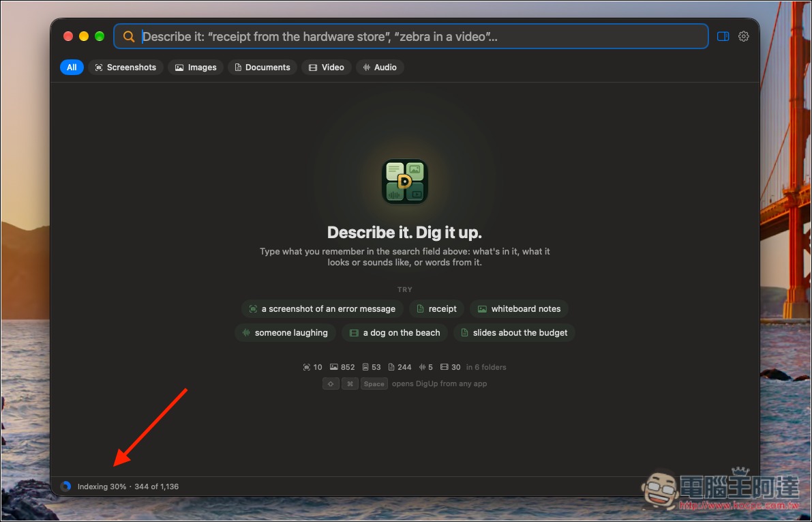Minimize the DigUp window
The height and width of the screenshot is (522, 812).
pyautogui.click(x=84, y=36)
